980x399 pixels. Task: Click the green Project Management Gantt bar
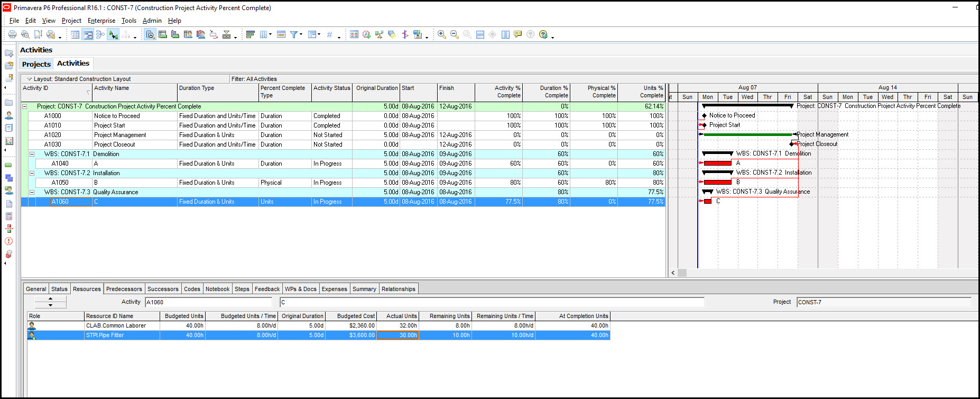pos(747,134)
